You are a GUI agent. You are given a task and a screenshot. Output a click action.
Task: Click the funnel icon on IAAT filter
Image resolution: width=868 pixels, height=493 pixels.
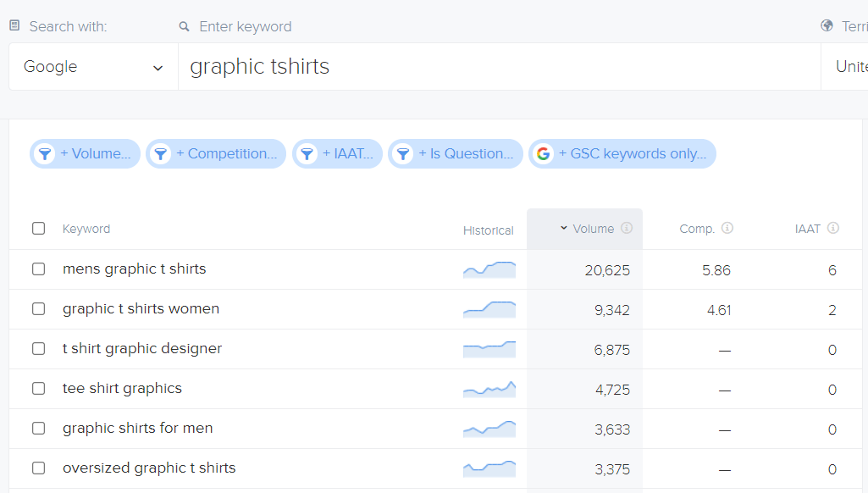307,154
